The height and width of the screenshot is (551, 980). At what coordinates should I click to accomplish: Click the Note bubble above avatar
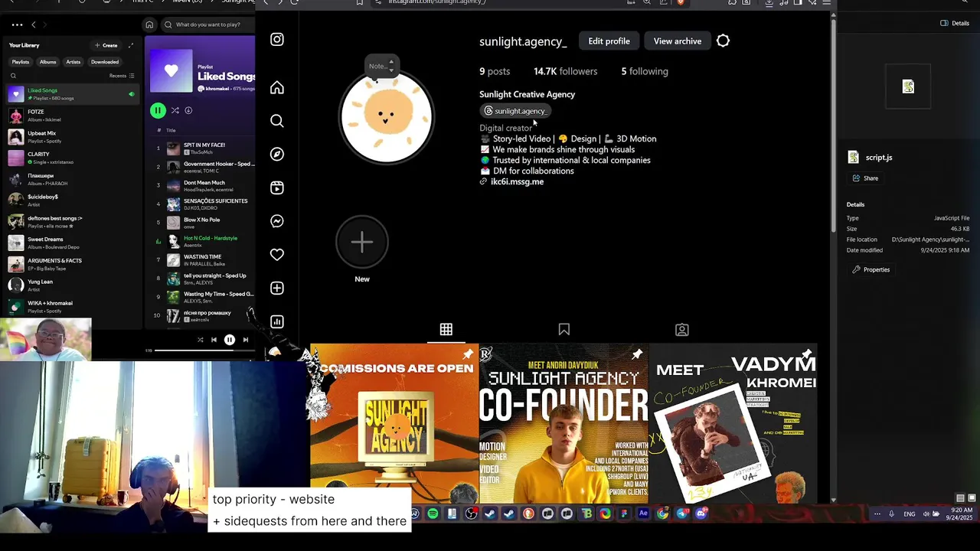point(381,66)
